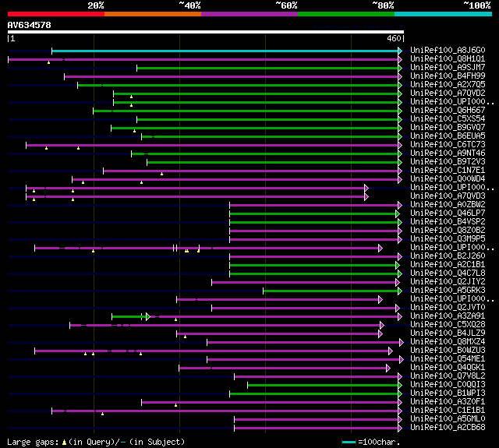Click the yellow gap marker under A3Z0F1 alignment
Image resolution: width=499 pixels, height=448 pixels.
pos(175,405)
